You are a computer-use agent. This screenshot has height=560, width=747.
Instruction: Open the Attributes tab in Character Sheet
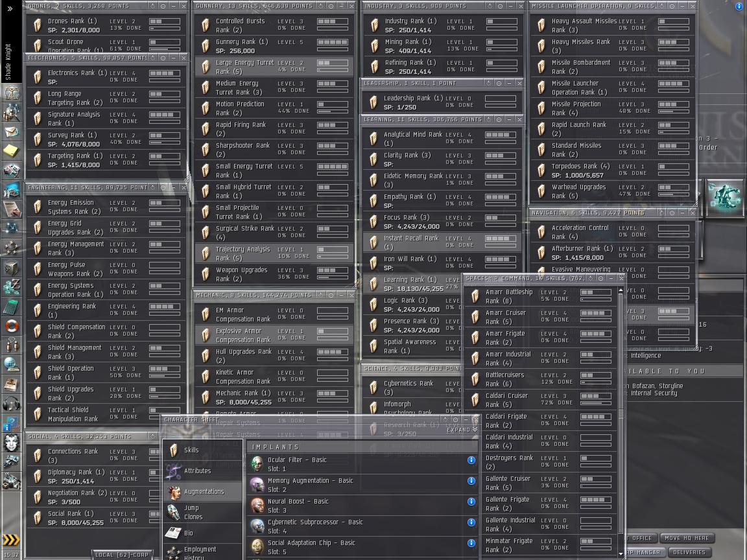tap(203, 471)
